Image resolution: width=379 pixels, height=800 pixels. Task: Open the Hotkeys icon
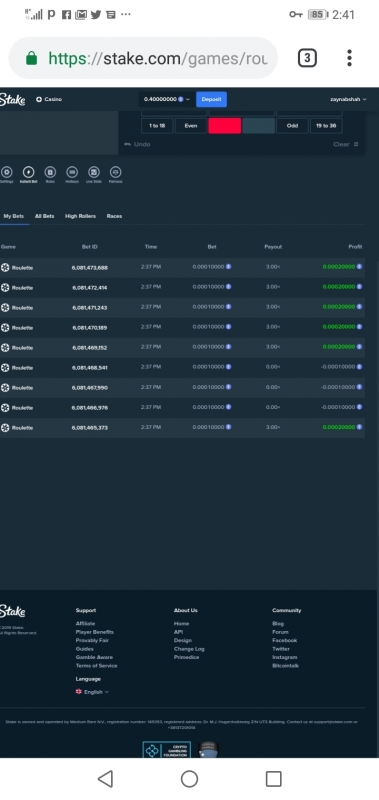click(x=72, y=172)
